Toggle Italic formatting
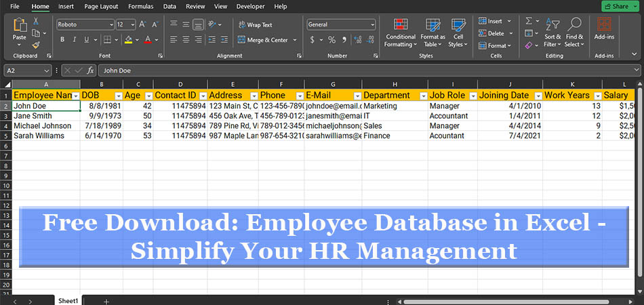 (76, 40)
